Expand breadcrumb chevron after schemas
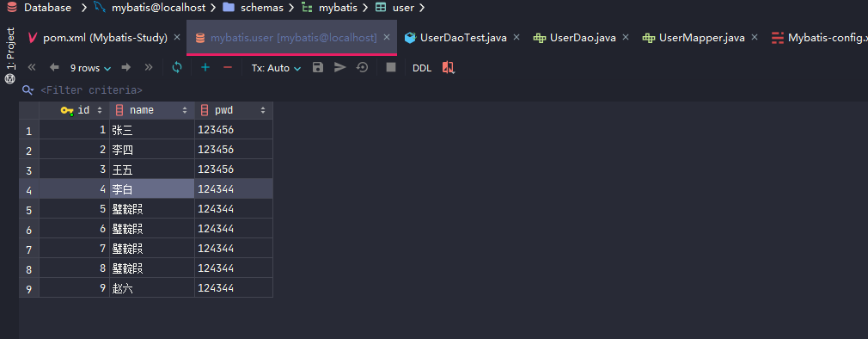Screen dimensions: 868x339 pyautogui.click(x=291, y=8)
